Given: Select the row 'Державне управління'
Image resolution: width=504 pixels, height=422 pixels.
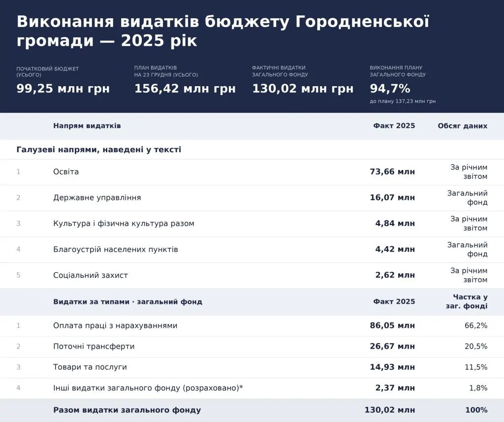Looking at the screenshot, I should pyautogui.click(x=252, y=198).
